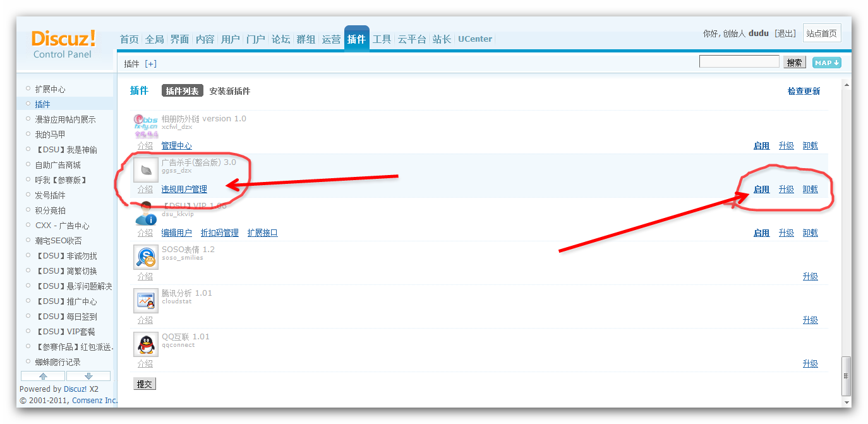Open 编辑用户 for 【DSU】VIP
Image resolution: width=868 pixels, height=424 pixels.
[177, 233]
